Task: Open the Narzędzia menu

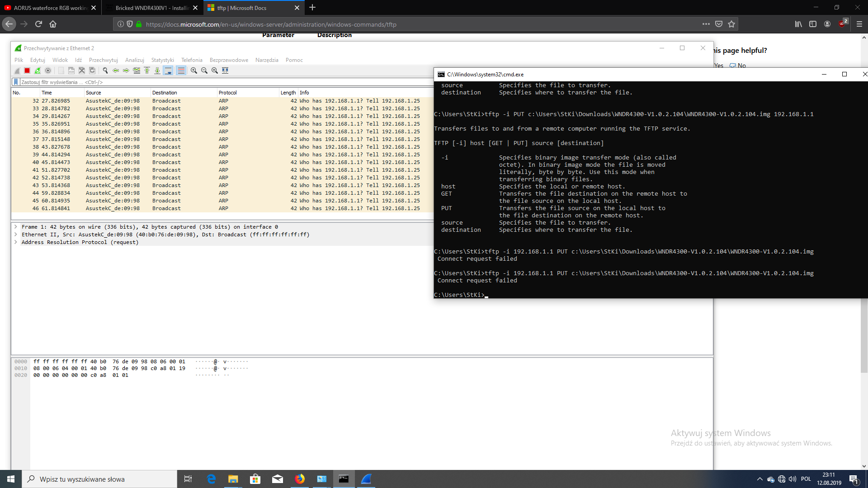Action: (267, 60)
